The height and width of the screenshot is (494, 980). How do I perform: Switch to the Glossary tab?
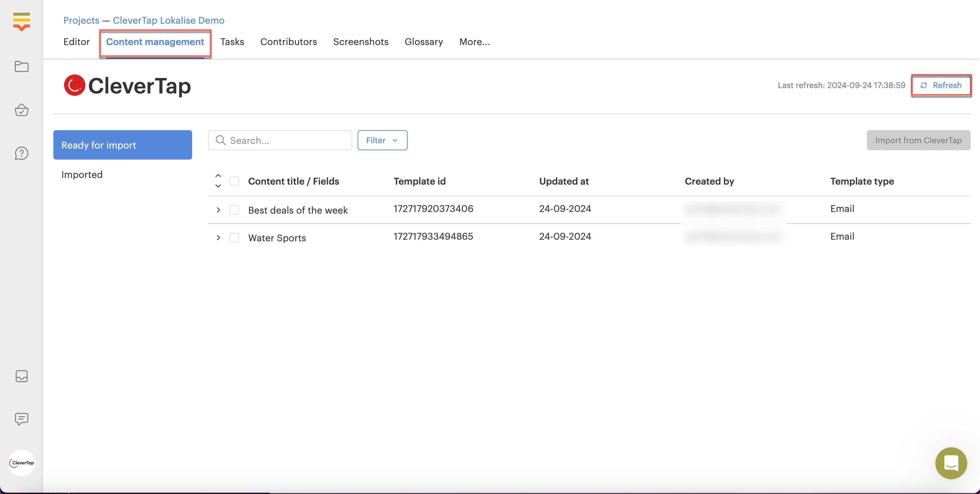pyautogui.click(x=424, y=42)
